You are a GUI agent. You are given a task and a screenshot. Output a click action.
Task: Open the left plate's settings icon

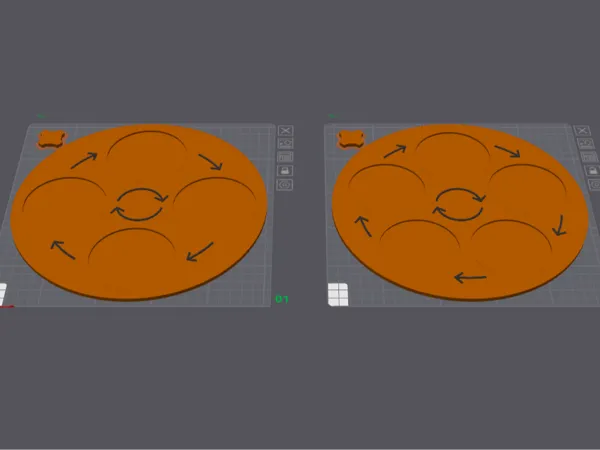[285, 185]
